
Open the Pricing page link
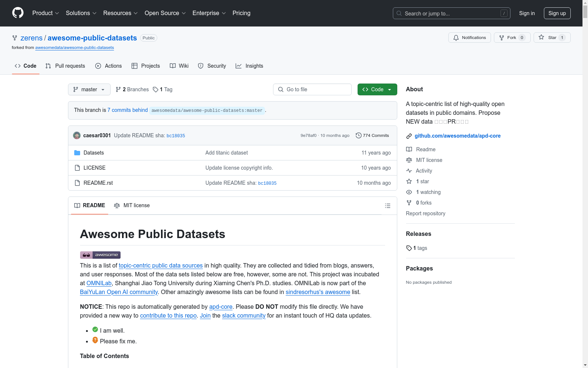click(x=241, y=13)
